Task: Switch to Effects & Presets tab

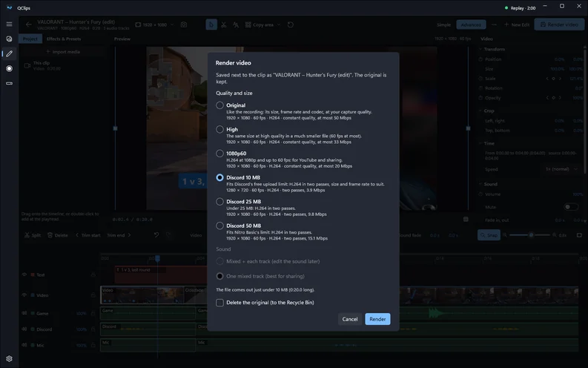Action: pos(63,39)
